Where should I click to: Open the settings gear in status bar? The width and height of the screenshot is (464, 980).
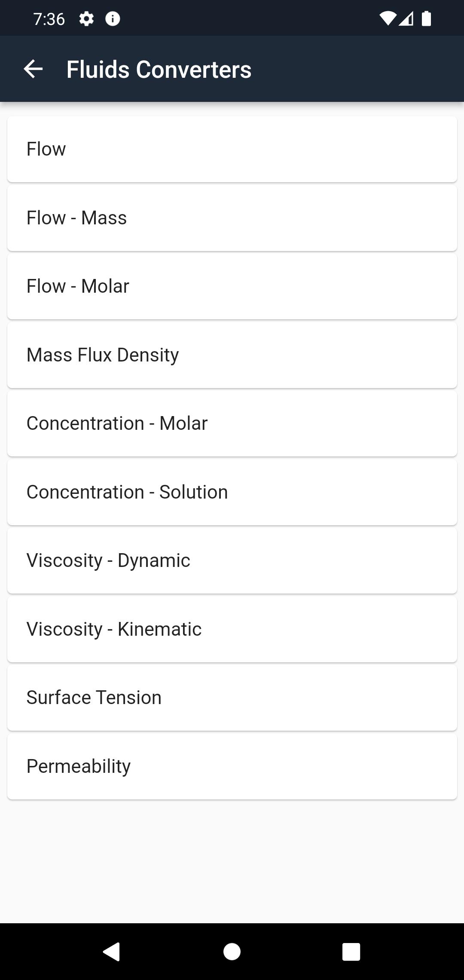point(86,19)
